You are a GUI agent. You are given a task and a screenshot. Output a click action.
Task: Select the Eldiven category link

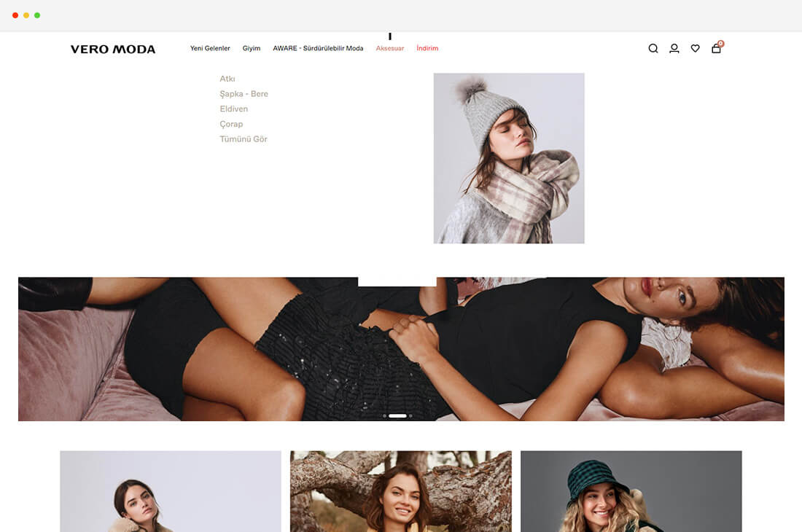(x=234, y=109)
